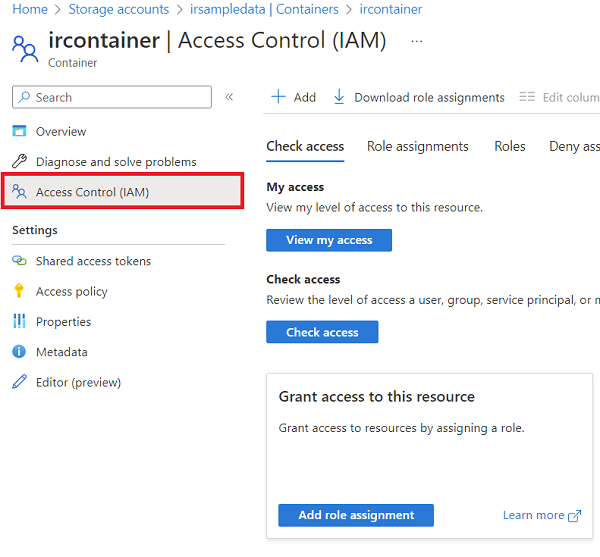The width and height of the screenshot is (600, 557).
Task: Go to Storage accounts breadcrumb
Action: (119, 9)
